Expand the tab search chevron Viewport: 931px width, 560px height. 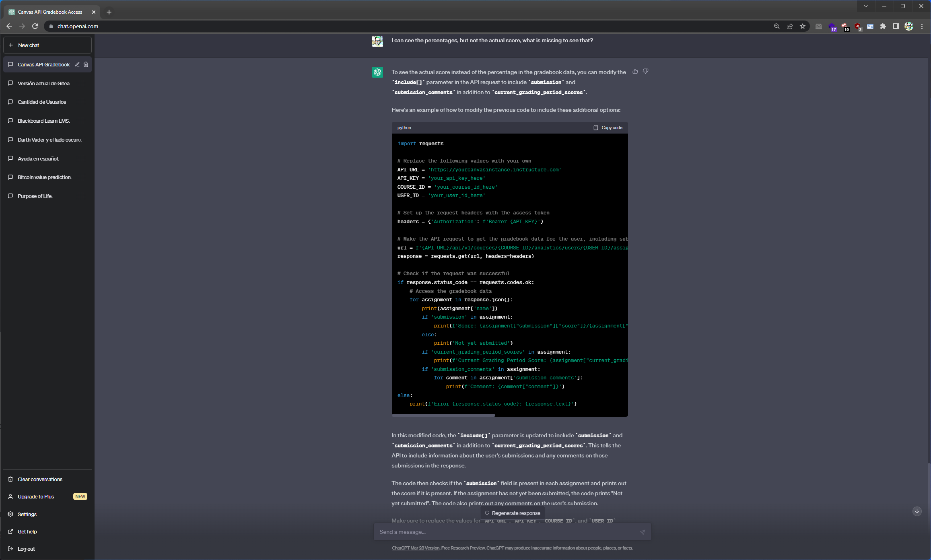pyautogui.click(x=866, y=6)
